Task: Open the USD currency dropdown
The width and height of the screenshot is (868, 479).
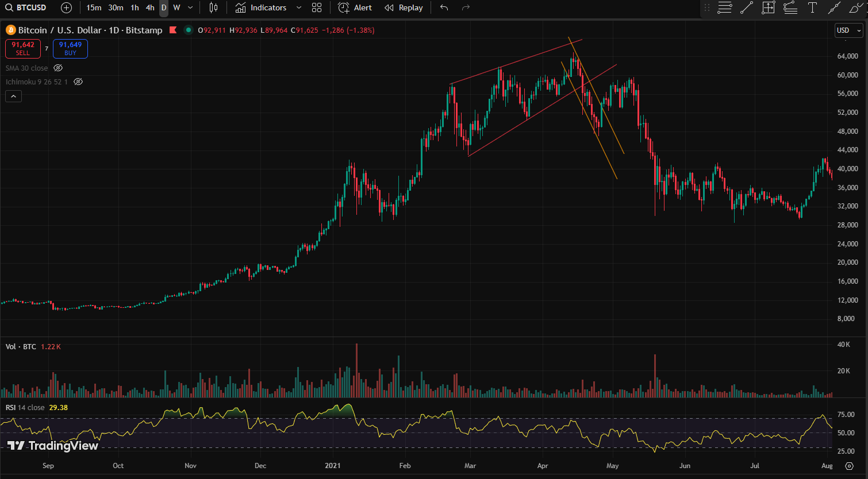Action: [848, 30]
